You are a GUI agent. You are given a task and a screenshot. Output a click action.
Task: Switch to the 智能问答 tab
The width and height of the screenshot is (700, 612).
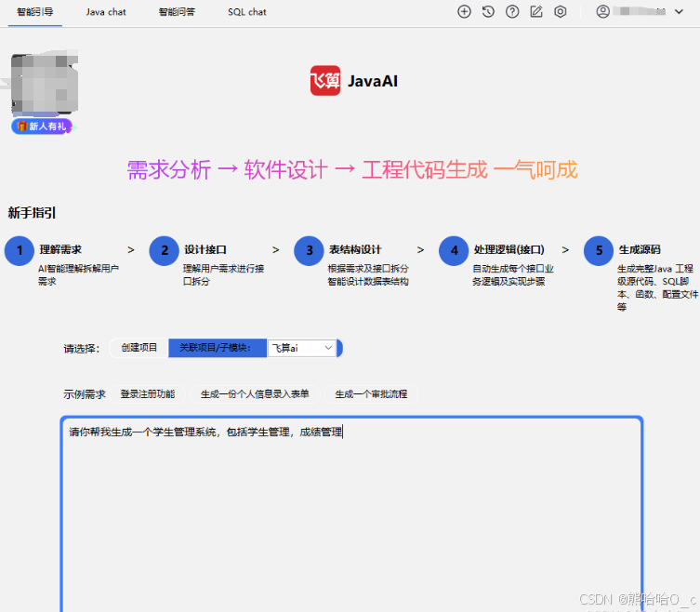coord(177,12)
